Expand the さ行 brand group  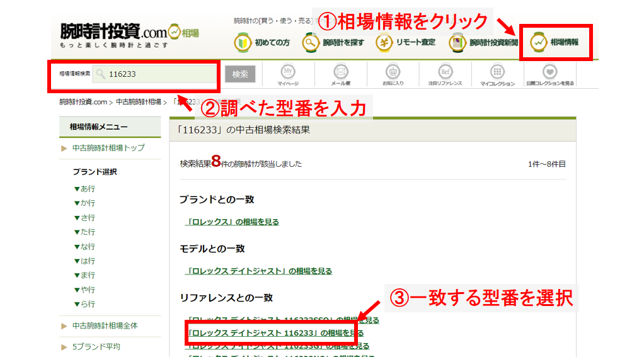pyautogui.click(x=84, y=217)
